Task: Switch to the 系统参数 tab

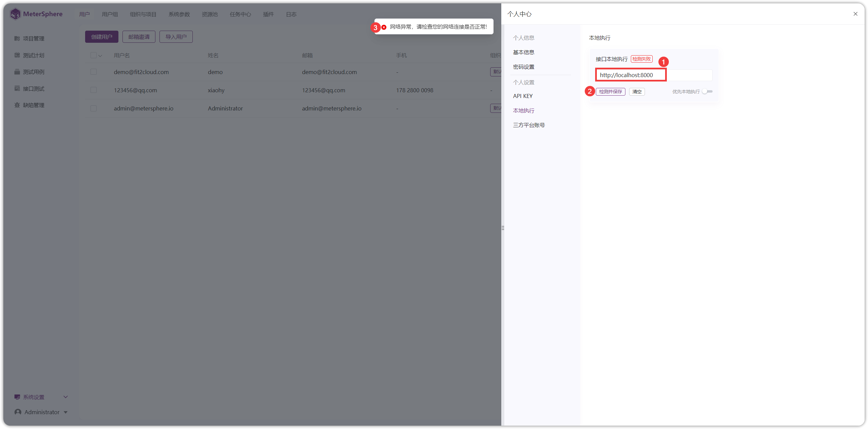Action: [x=179, y=14]
